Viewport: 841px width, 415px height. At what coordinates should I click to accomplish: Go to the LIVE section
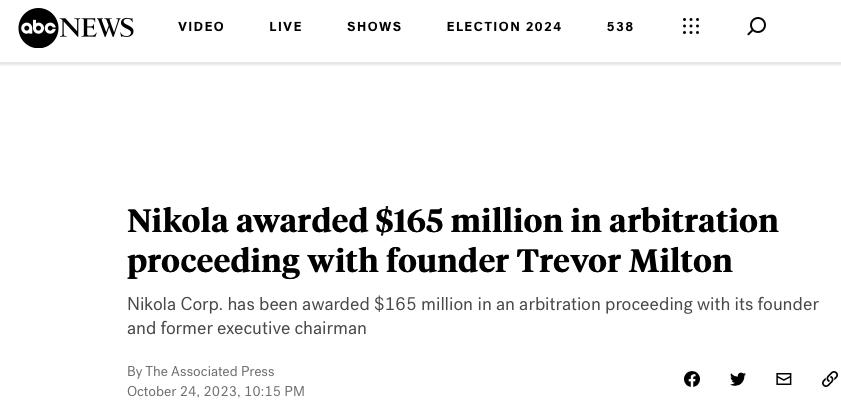286,27
